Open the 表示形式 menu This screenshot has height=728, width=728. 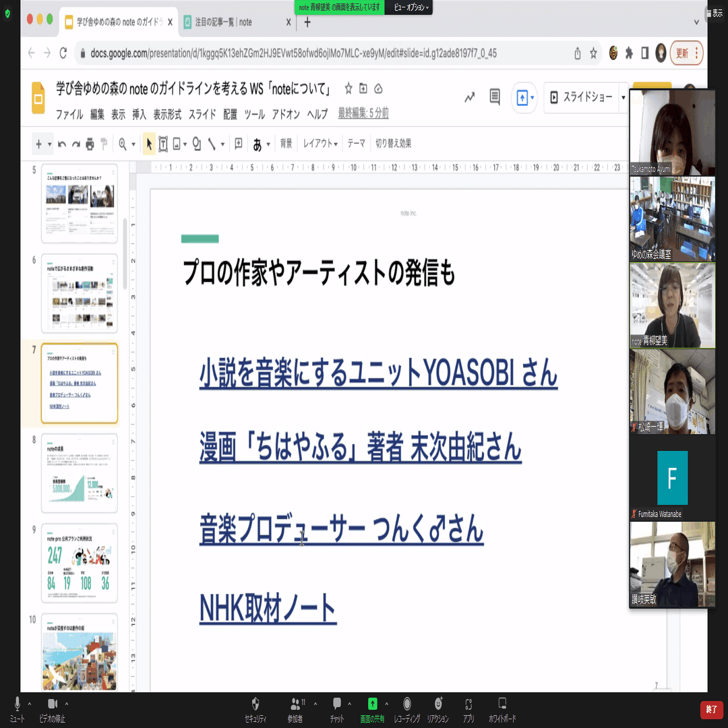(167, 114)
